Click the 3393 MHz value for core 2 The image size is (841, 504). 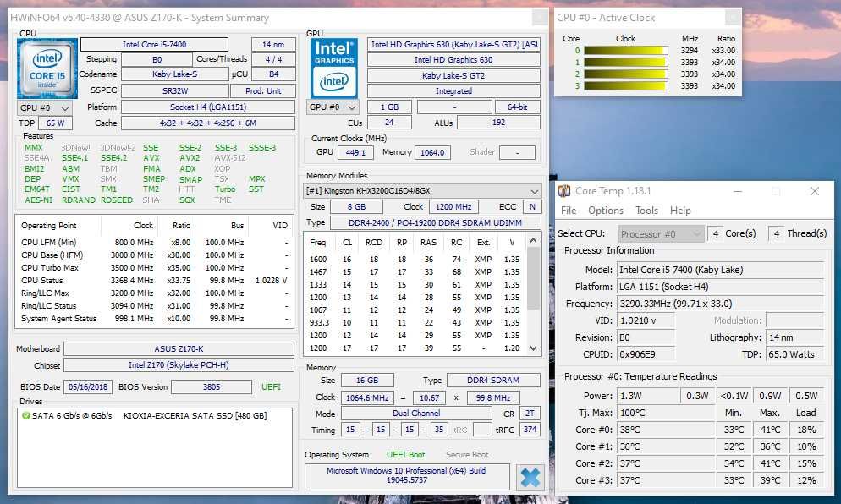point(690,74)
